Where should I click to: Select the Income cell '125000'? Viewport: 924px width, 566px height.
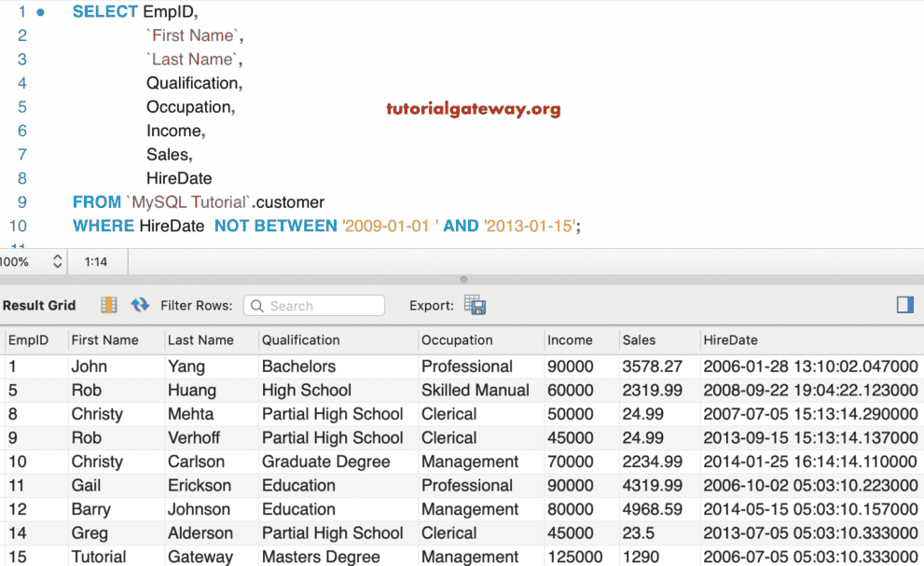pos(575,557)
